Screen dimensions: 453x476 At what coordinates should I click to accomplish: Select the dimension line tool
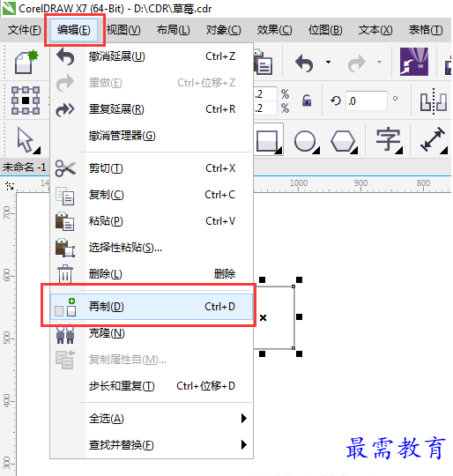434,140
